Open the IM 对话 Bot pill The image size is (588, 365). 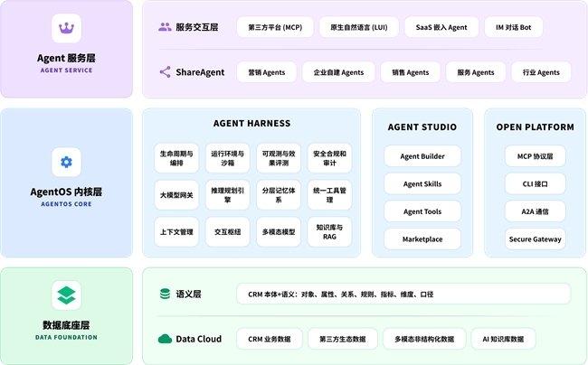click(514, 27)
